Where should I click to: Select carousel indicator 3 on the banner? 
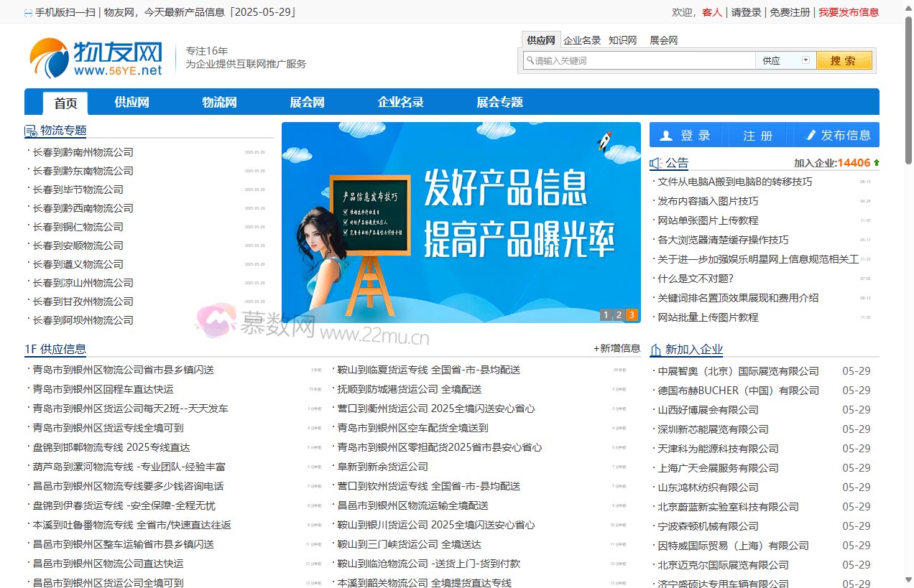(632, 314)
